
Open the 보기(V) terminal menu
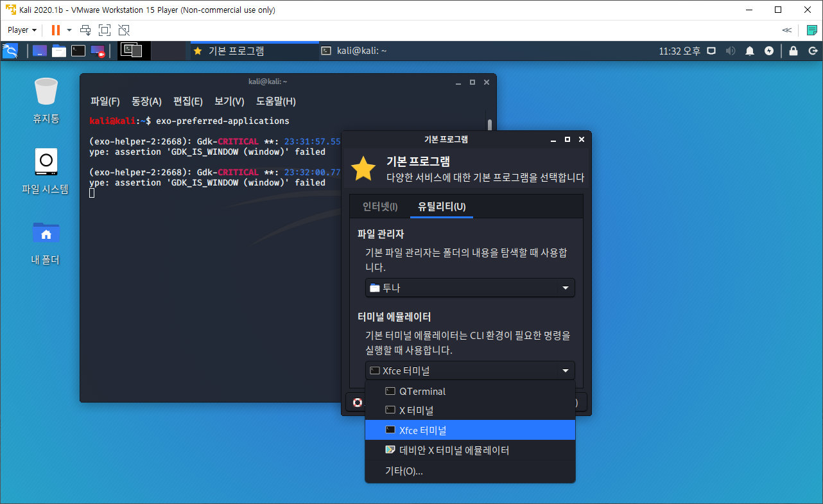tap(229, 101)
